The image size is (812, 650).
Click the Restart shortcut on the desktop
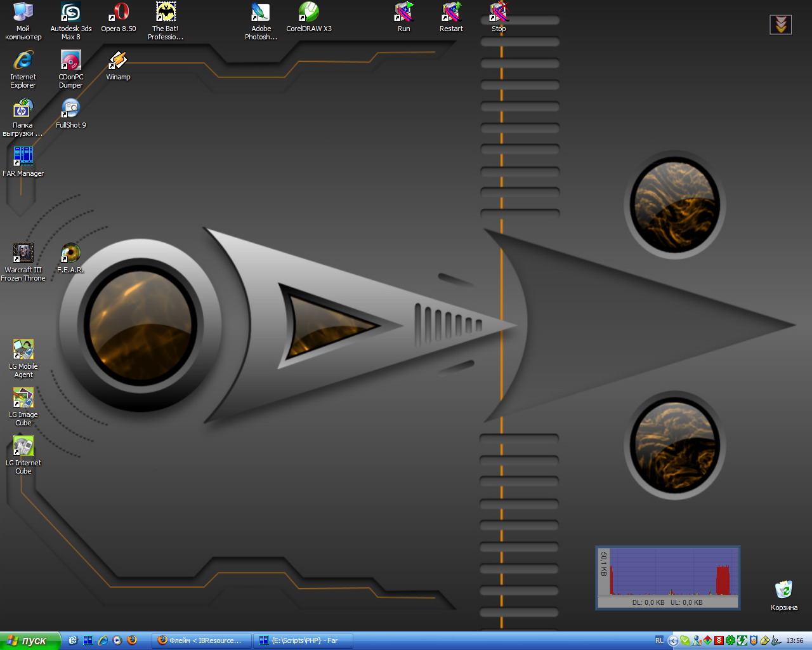tap(451, 13)
